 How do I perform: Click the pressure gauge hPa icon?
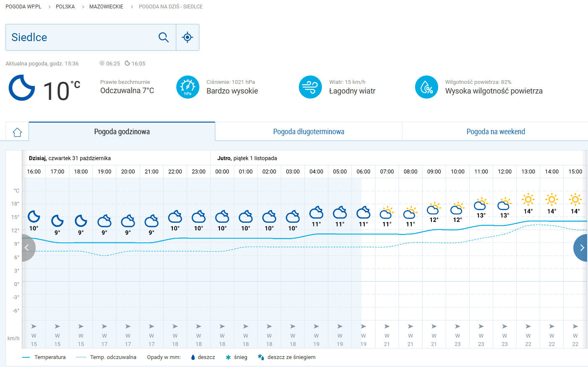pyautogui.click(x=188, y=87)
